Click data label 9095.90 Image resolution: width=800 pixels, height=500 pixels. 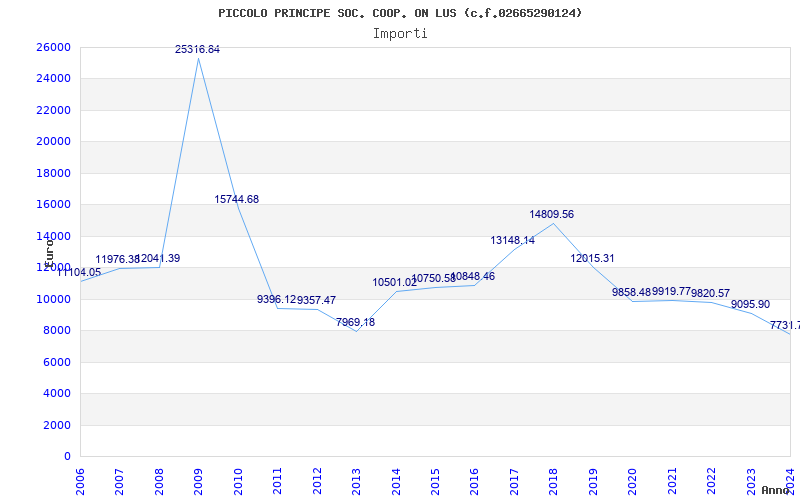[751, 305]
